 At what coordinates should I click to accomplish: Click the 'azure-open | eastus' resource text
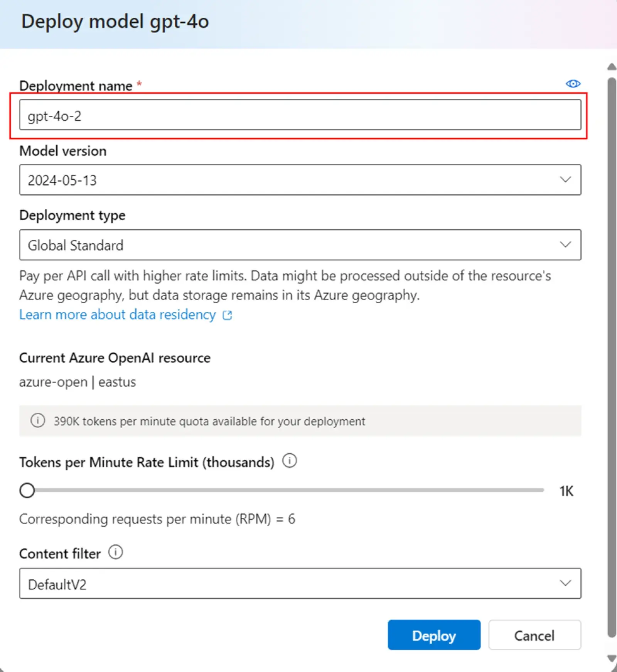pos(78,382)
